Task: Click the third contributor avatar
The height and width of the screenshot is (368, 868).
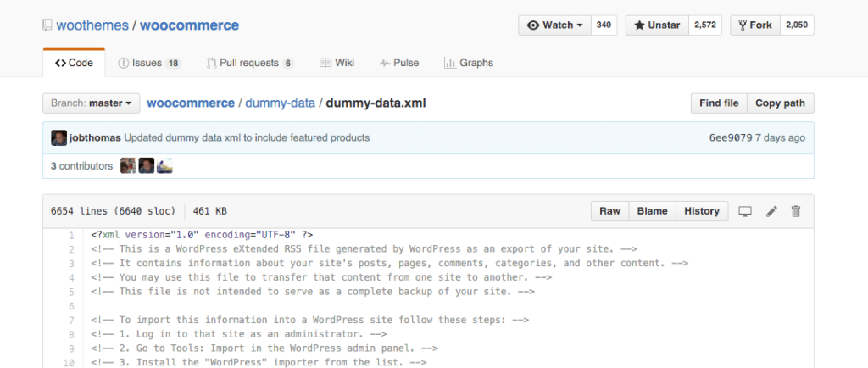Action: (164, 165)
